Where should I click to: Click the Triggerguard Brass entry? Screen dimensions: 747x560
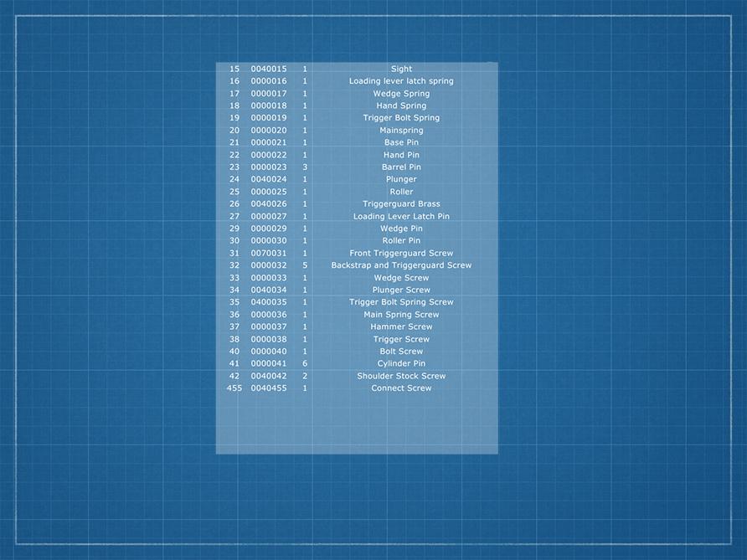click(x=401, y=204)
